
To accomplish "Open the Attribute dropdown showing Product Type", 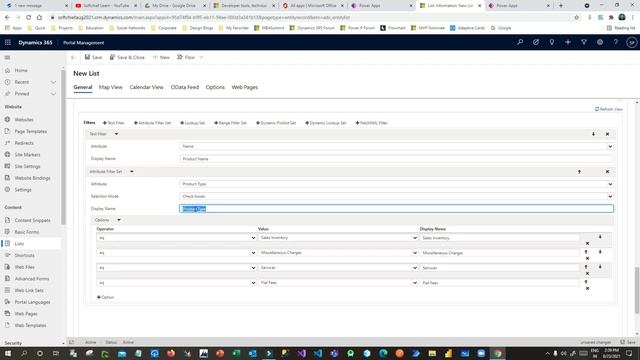I will click(x=396, y=184).
